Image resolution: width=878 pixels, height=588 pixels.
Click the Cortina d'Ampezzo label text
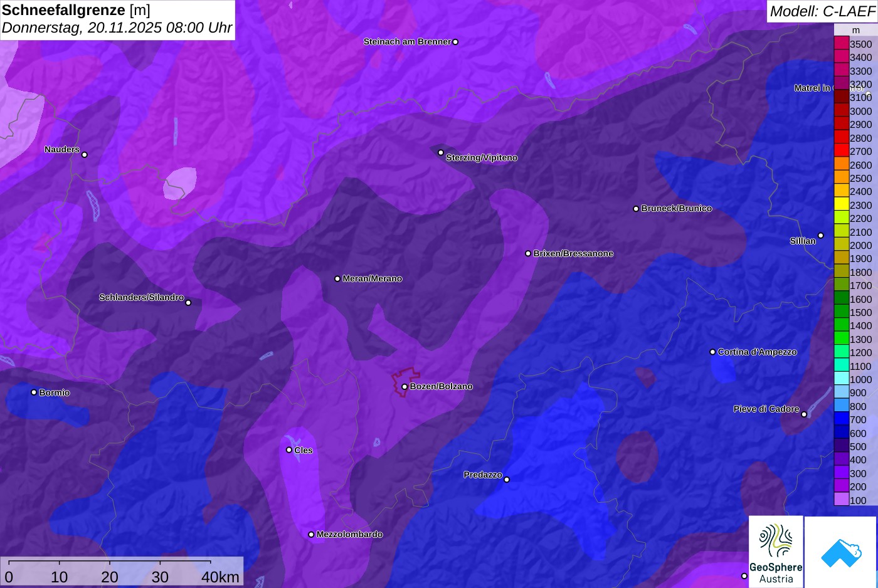758,352
